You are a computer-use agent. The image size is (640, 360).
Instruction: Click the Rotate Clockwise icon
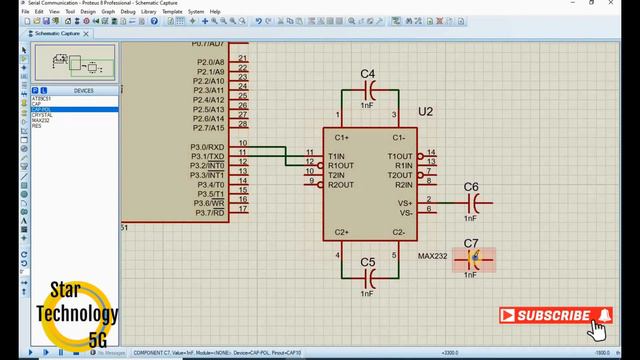pos(24,254)
